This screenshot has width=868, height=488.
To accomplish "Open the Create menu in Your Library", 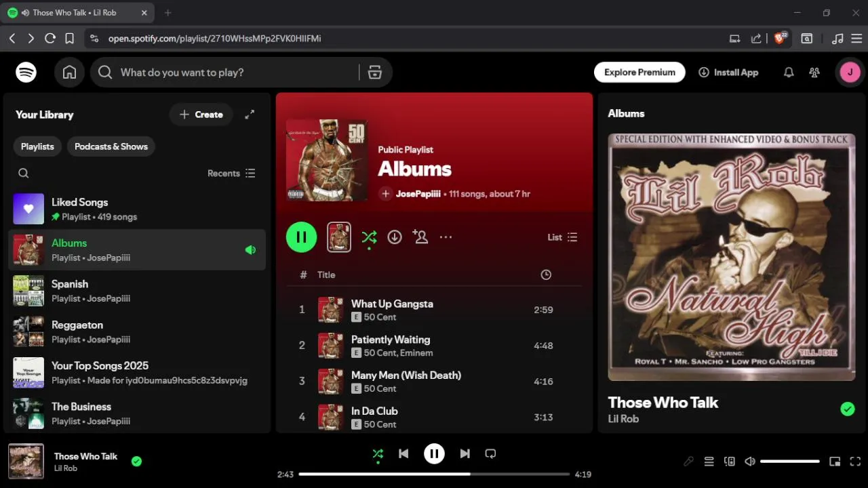I will click(x=201, y=115).
